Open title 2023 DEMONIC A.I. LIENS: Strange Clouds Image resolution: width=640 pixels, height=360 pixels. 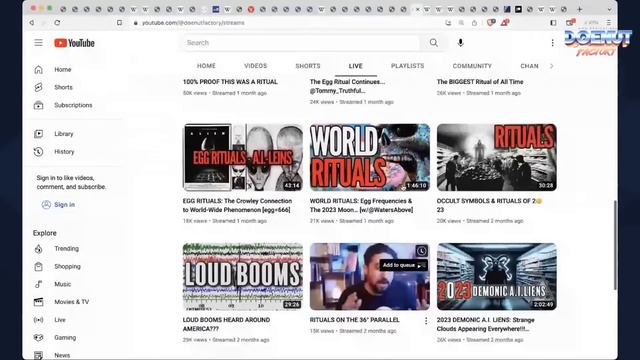485,324
